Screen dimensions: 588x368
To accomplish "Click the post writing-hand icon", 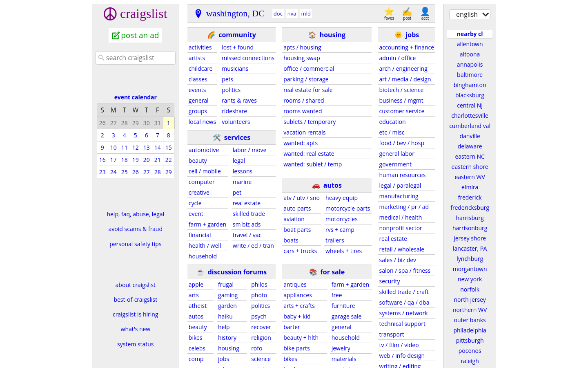I will tap(407, 11).
